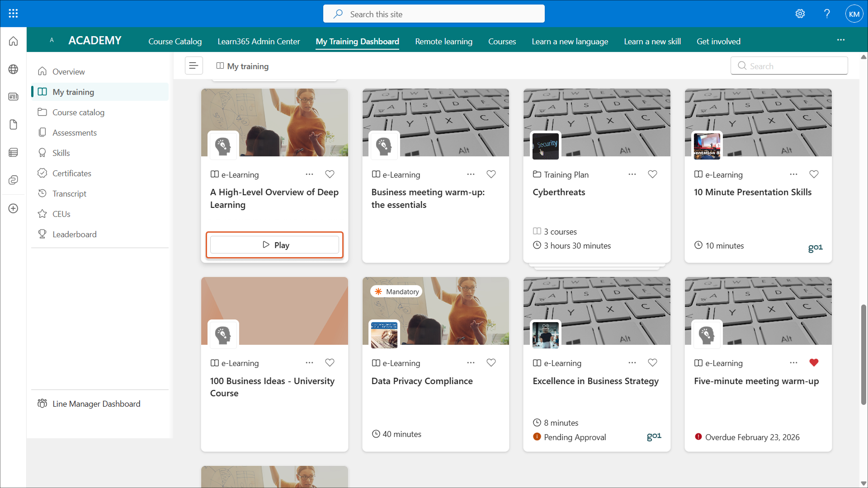Image resolution: width=868 pixels, height=488 pixels.
Task: Open Assessments in the sidebar
Action: point(100,132)
